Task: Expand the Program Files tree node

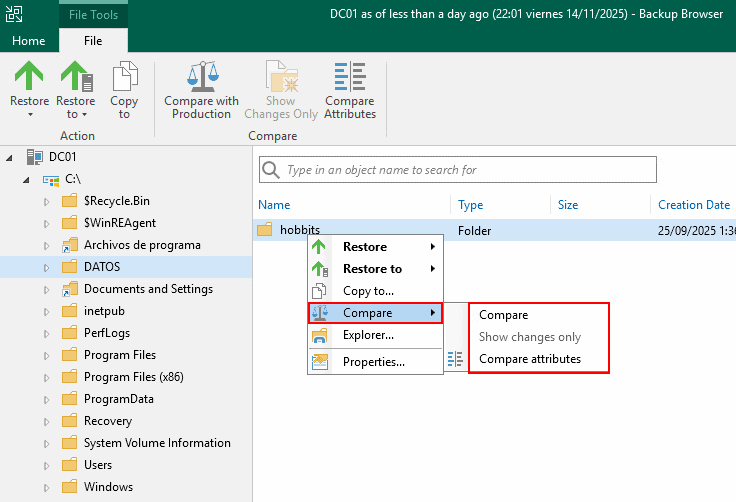Action: coord(46,355)
